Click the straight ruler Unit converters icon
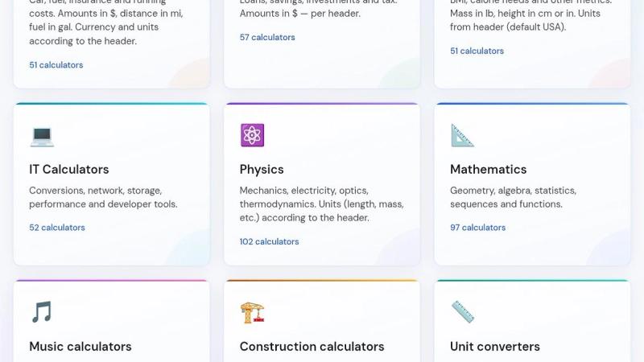Screen dimensions: 644x362 tap(463, 312)
